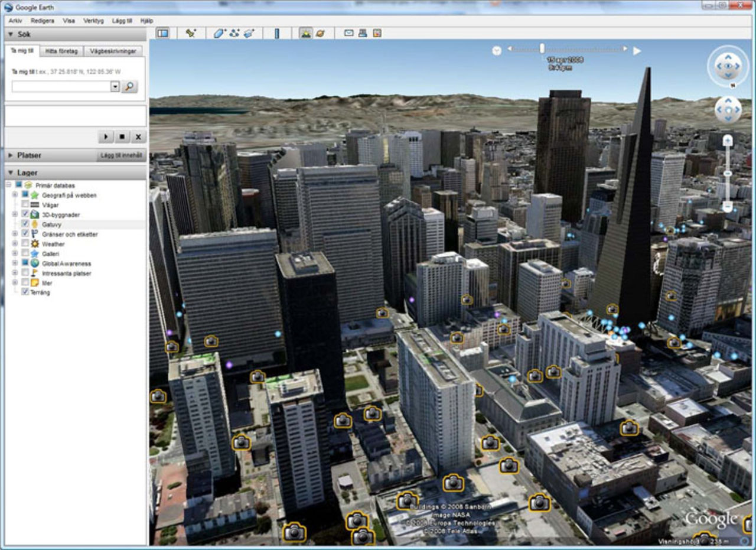756x550 pixels.
Task: Open the Redigera menu
Action: (x=42, y=20)
